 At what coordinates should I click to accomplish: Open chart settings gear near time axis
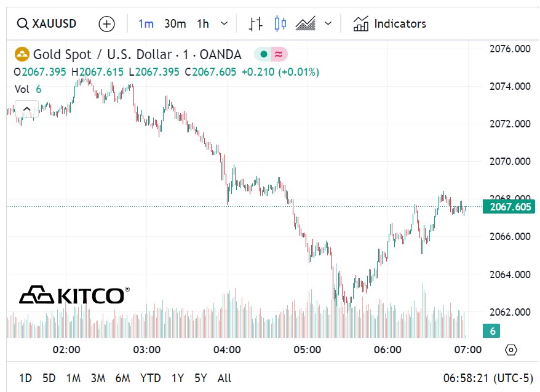pos(510,350)
